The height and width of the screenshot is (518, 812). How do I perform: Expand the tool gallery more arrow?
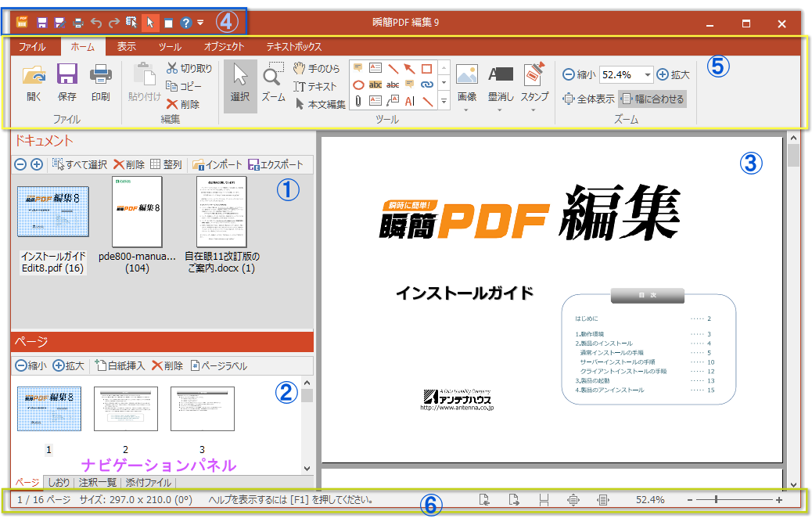pyautogui.click(x=444, y=101)
